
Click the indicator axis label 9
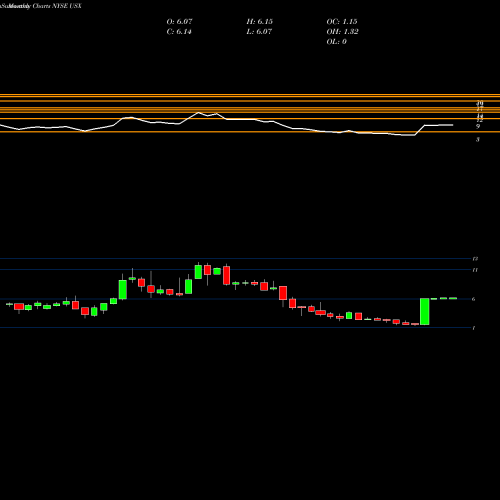(478, 127)
